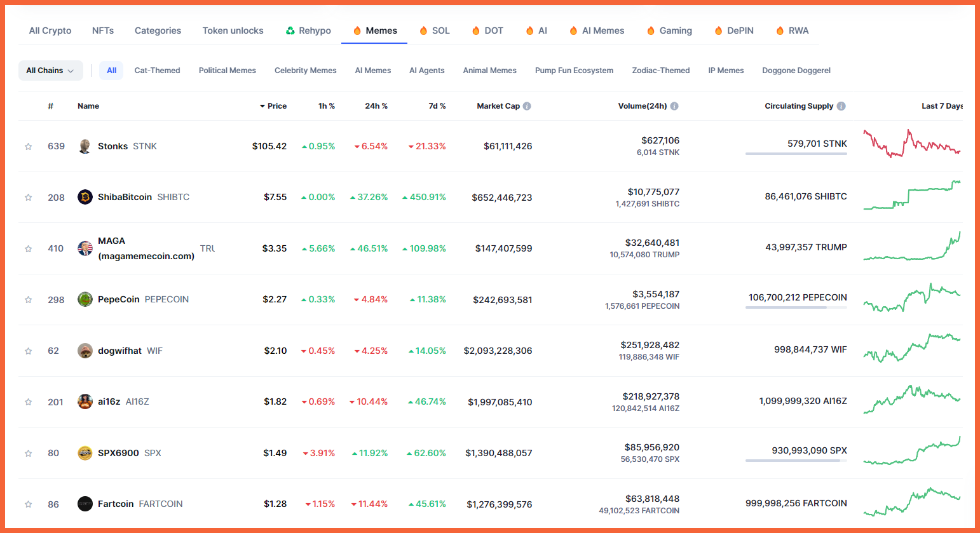This screenshot has height=533, width=980.
Task: Select the Memes tab
Action: [375, 30]
